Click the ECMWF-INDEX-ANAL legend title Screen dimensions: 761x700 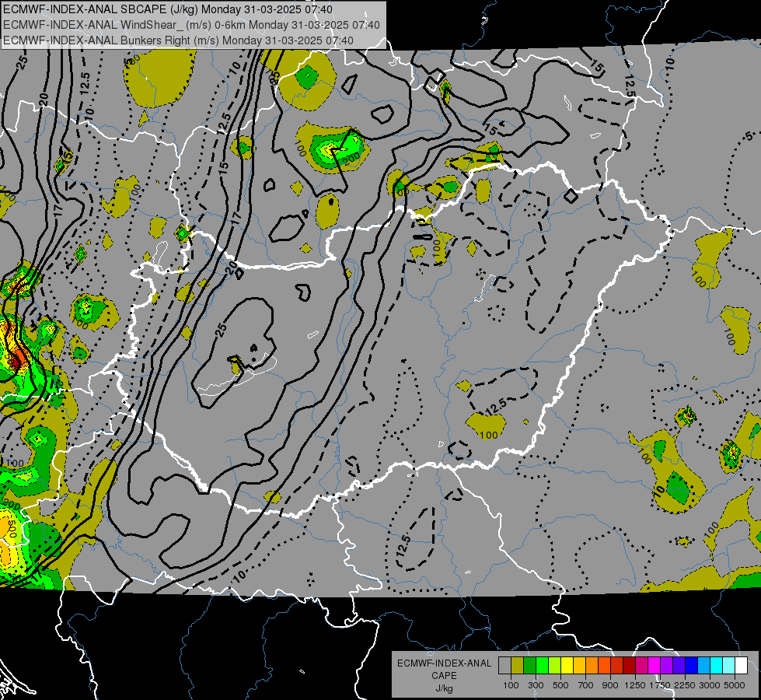[x=445, y=663]
